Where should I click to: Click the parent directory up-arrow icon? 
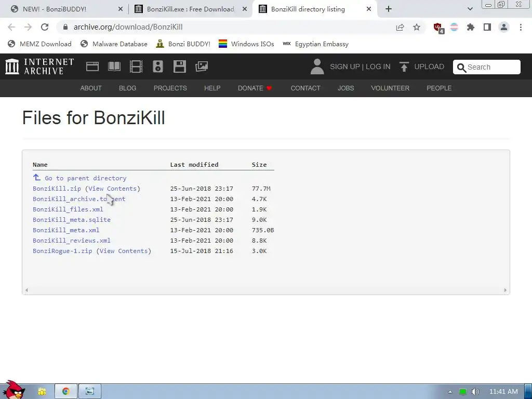coord(37,178)
